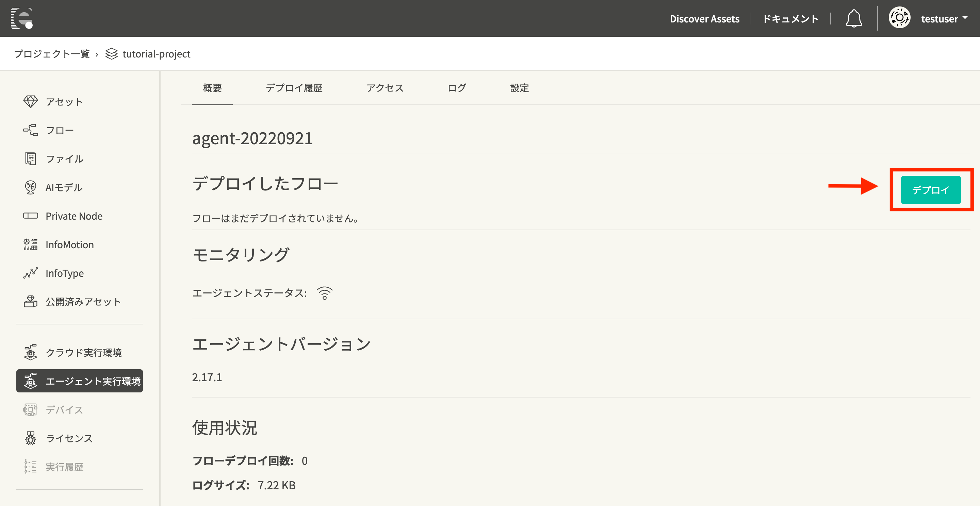Viewport: 980px width, 506px height.
Task: Select アセット in the sidebar
Action: coord(80,101)
